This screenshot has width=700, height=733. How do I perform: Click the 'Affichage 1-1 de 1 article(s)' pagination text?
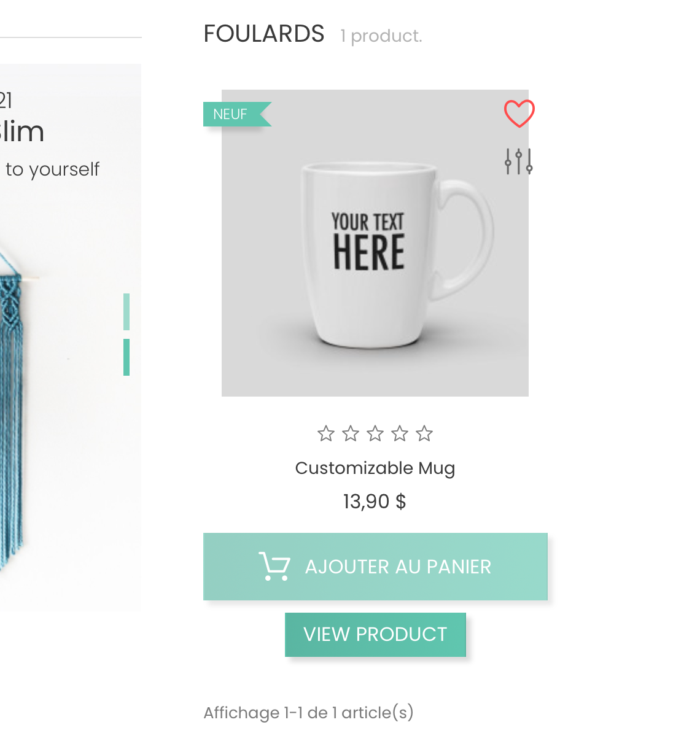(x=308, y=712)
